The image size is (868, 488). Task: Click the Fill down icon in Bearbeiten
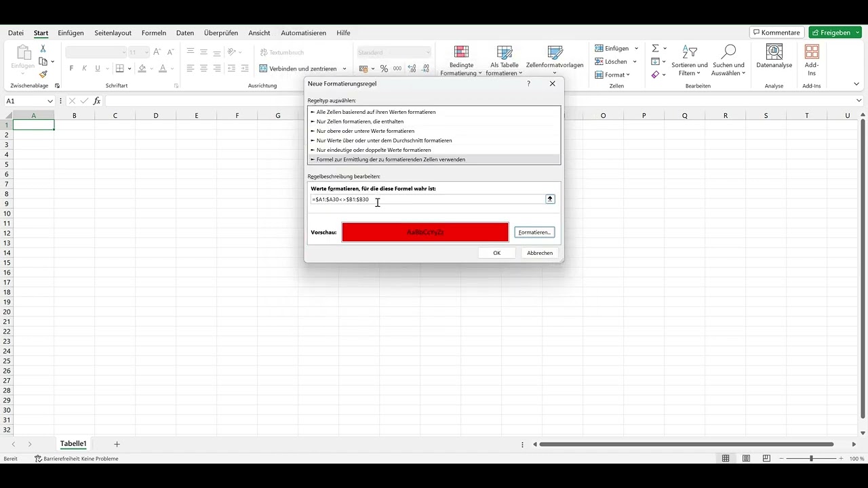655,61
